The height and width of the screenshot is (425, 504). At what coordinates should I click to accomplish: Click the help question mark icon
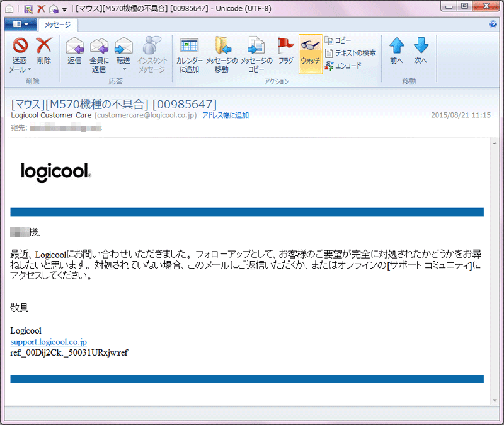coord(493,25)
